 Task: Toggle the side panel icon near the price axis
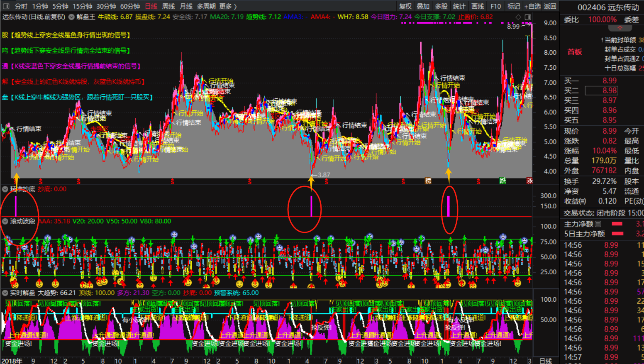click(x=528, y=17)
